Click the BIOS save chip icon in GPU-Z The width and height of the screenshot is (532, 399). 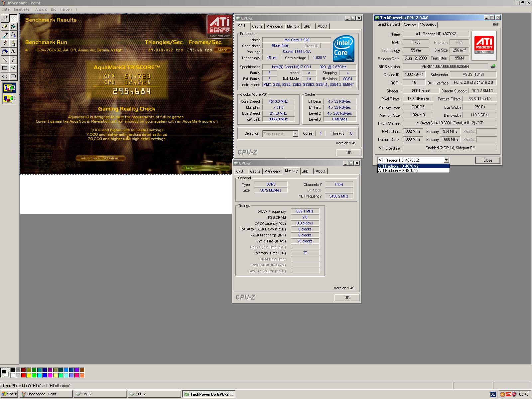[493, 66]
